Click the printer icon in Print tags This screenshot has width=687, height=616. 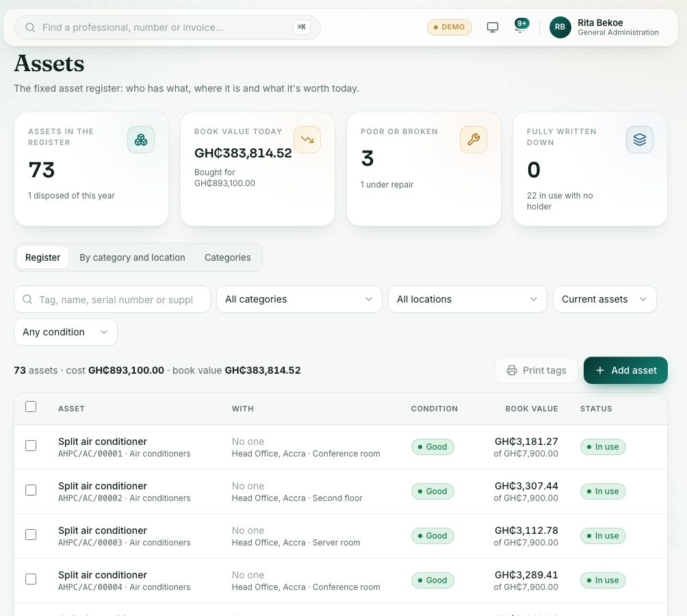(x=511, y=370)
